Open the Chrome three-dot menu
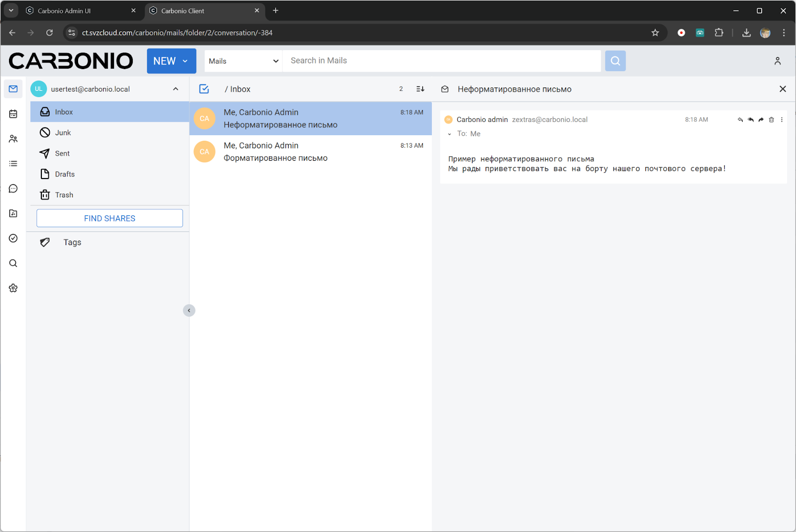 coord(784,33)
